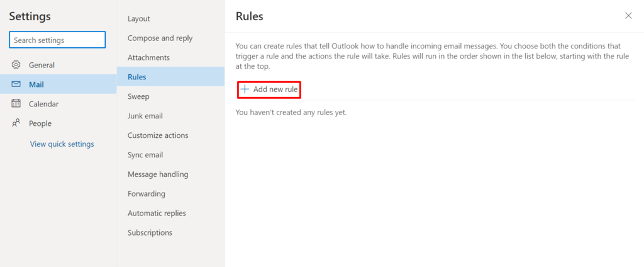The image size is (644, 267).
Task: Choose Customize actions in the list
Action: click(158, 135)
